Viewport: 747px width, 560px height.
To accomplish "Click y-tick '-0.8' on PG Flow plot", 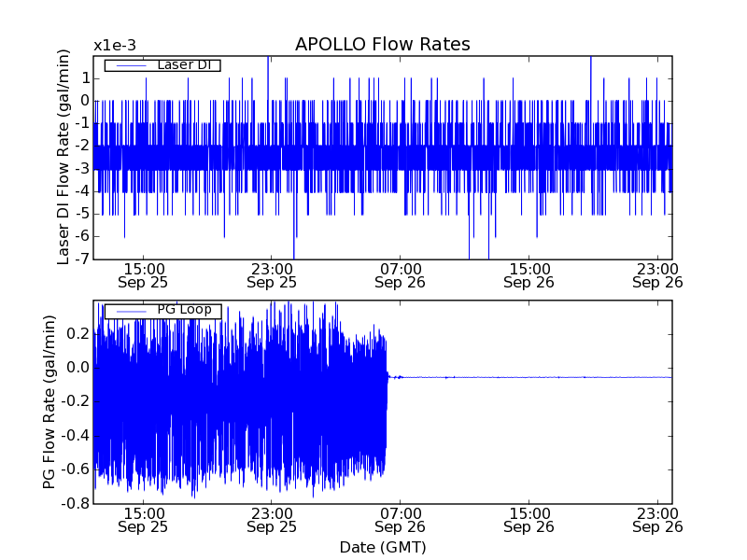I will point(76,503).
